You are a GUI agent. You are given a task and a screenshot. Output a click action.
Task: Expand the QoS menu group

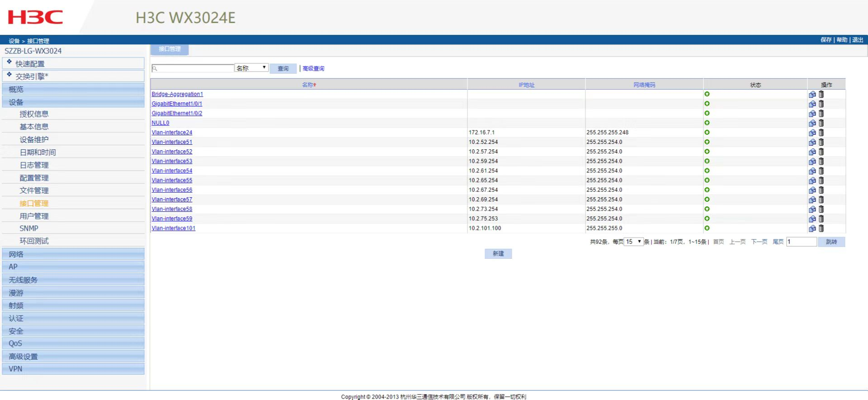73,343
